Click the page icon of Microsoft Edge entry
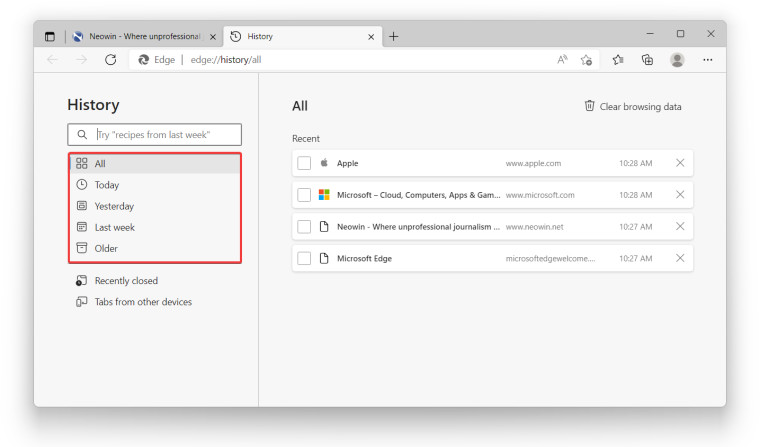Image resolution: width=760 pixels, height=447 pixels. pyautogui.click(x=324, y=258)
